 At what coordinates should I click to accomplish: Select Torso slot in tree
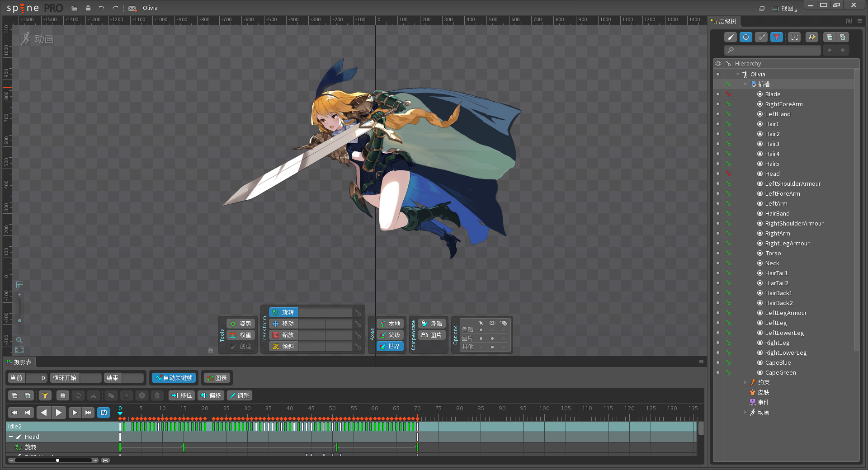(x=773, y=253)
